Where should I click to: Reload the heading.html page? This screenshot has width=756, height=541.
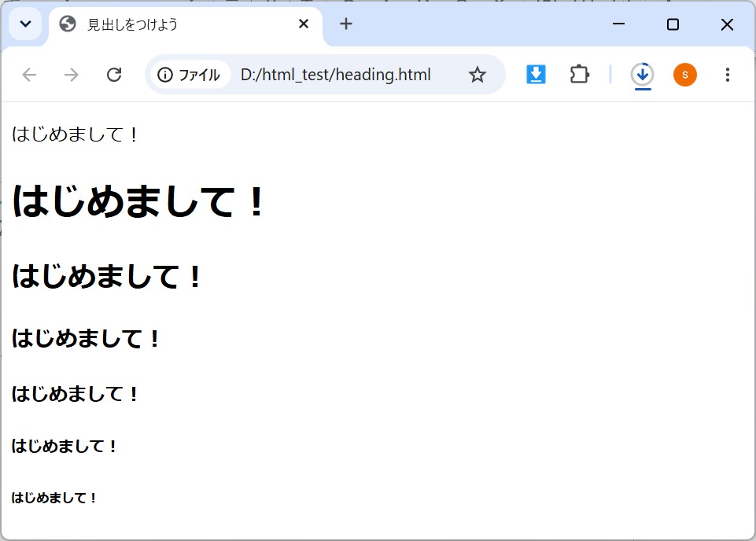[x=114, y=75]
